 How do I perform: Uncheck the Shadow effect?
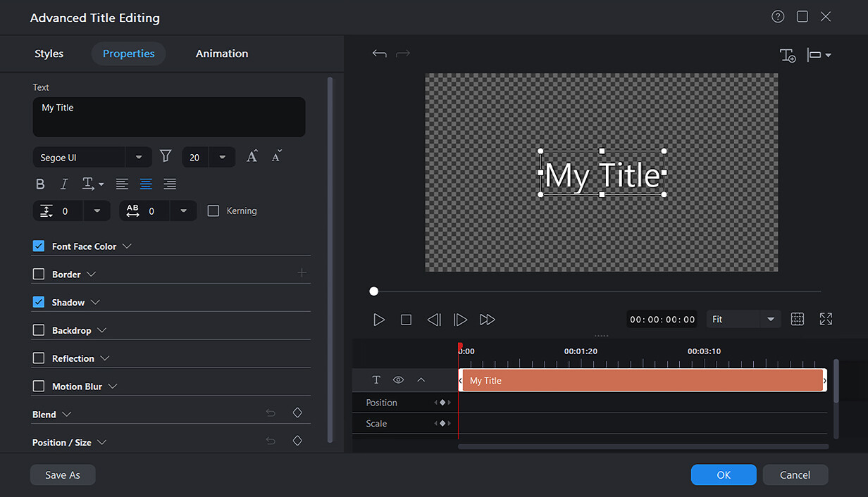(38, 301)
